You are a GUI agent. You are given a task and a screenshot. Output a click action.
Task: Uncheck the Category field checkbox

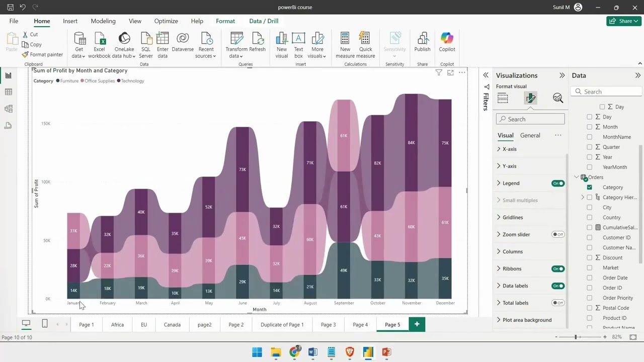click(590, 187)
